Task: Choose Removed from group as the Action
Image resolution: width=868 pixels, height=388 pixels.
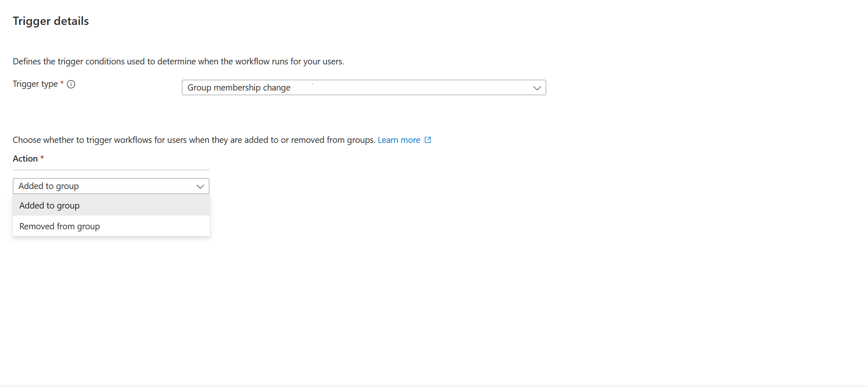Action: click(59, 226)
